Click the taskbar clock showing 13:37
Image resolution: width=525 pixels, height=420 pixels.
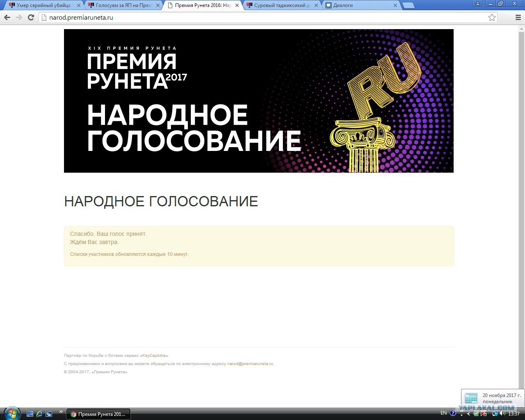tap(514, 413)
